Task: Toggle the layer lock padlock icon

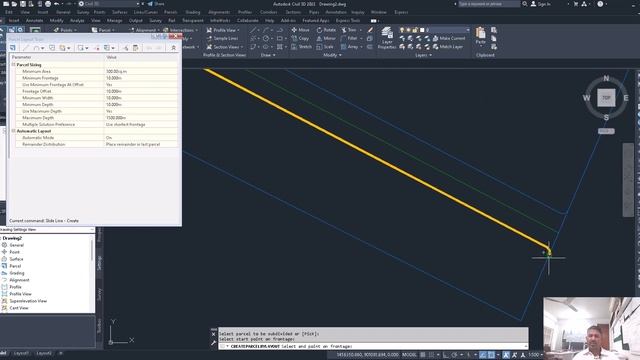Action: [x=415, y=30]
